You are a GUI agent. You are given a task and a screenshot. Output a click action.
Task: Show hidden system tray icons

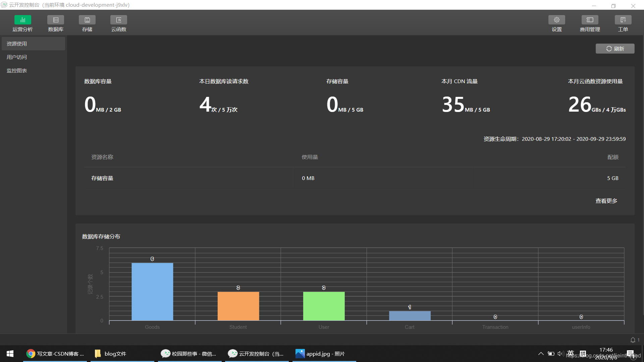tap(541, 354)
